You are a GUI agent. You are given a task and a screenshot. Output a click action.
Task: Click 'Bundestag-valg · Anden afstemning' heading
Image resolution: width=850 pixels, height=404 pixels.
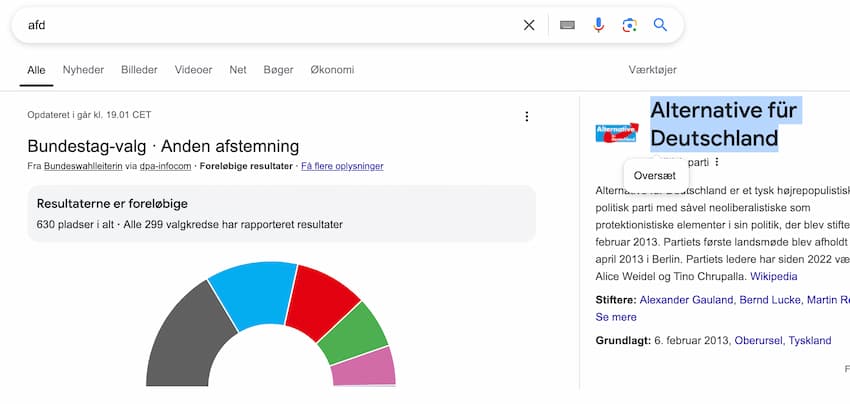click(163, 146)
